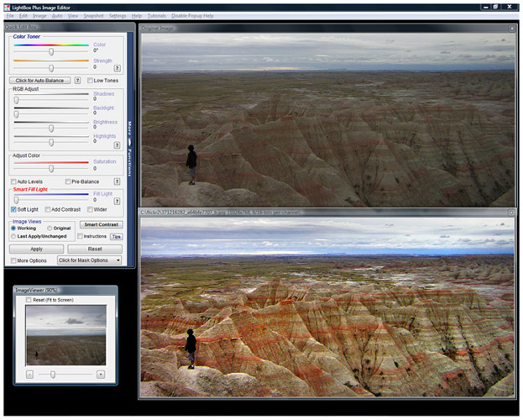Click the ImageViewer preview thumbnail
This screenshot has width=523, height=420.
(x=65, y=334)
